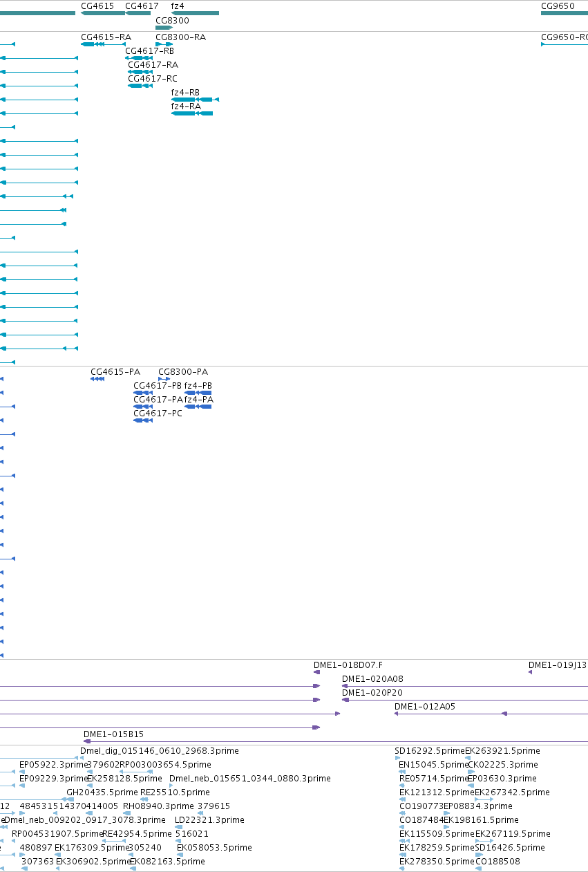Select the CG4617-PB protein feature

143,393
